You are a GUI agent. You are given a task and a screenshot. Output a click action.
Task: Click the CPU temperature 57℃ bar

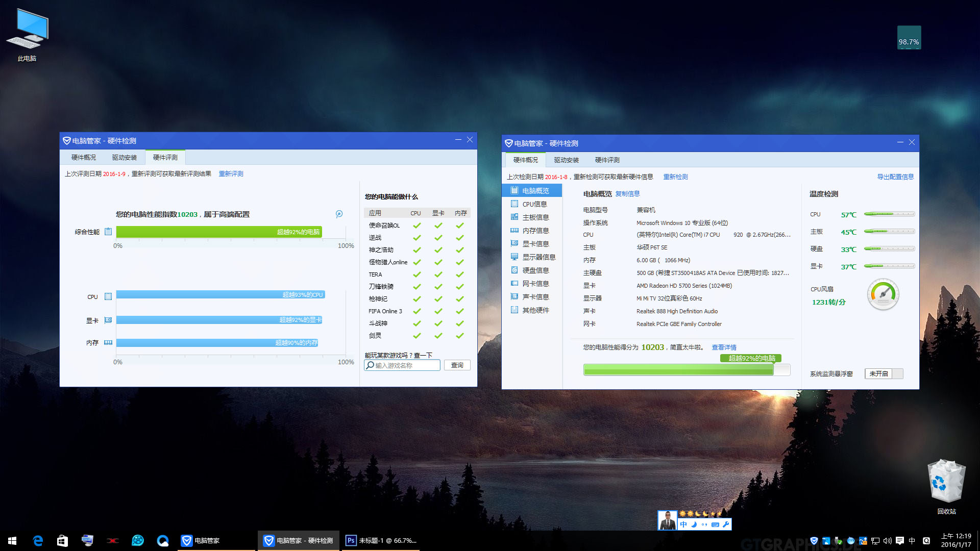point(889,214)
